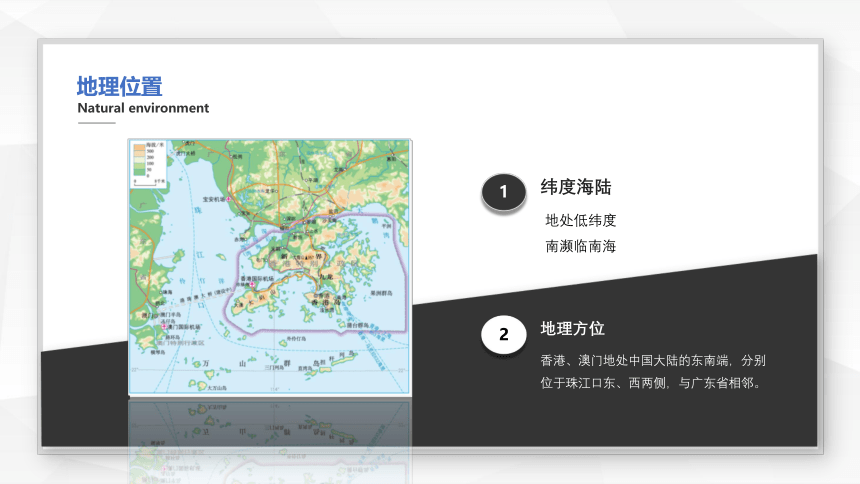
Task: Click the white circle numbered 2
Action: tap(503, 334)
